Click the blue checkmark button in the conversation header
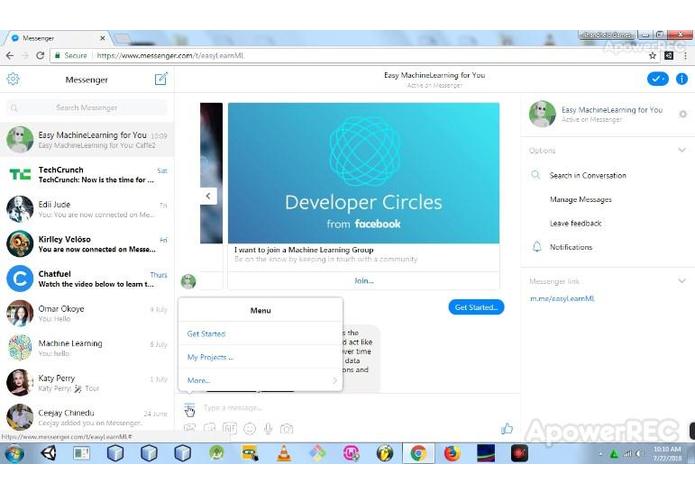The image size is (695, 494). tap(658, 79)
